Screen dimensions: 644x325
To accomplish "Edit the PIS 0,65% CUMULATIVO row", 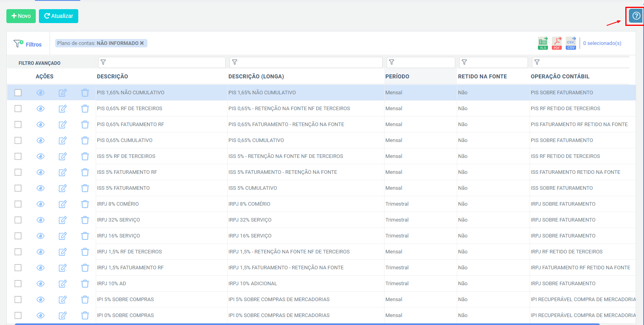I will [63, 140].
